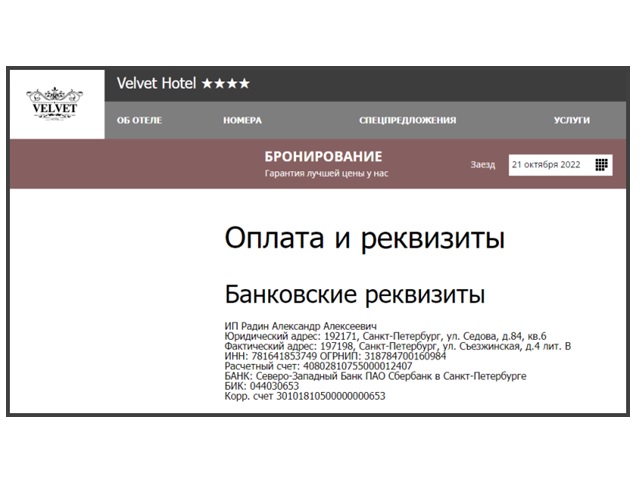Open the ОБ ОТЕЛЕ menu item

(x=139, y=120)
